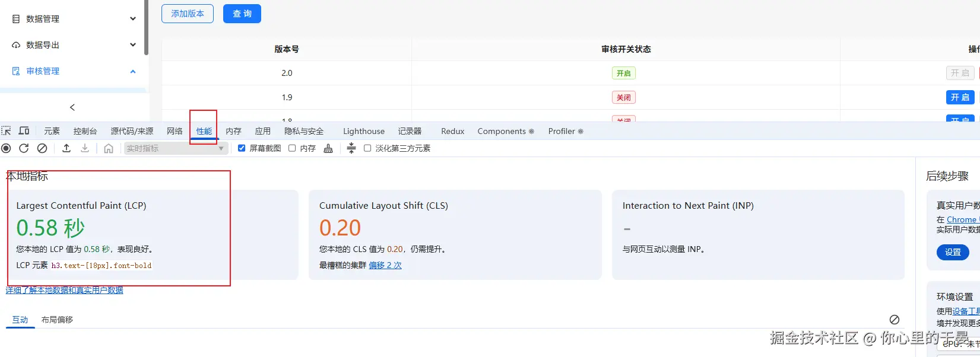Clear the current performance recording
The width and height of the screenshot is (980, 357).
click(42, 148)
